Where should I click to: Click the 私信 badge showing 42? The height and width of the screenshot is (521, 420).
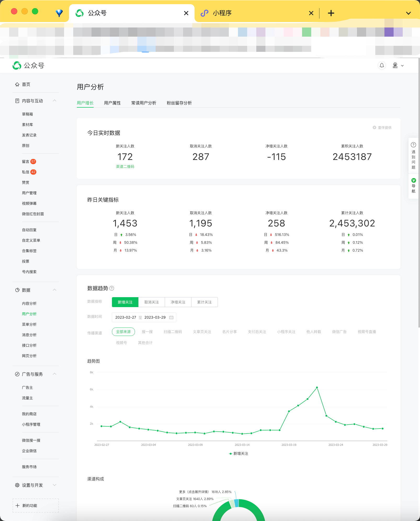coord(33,172)
